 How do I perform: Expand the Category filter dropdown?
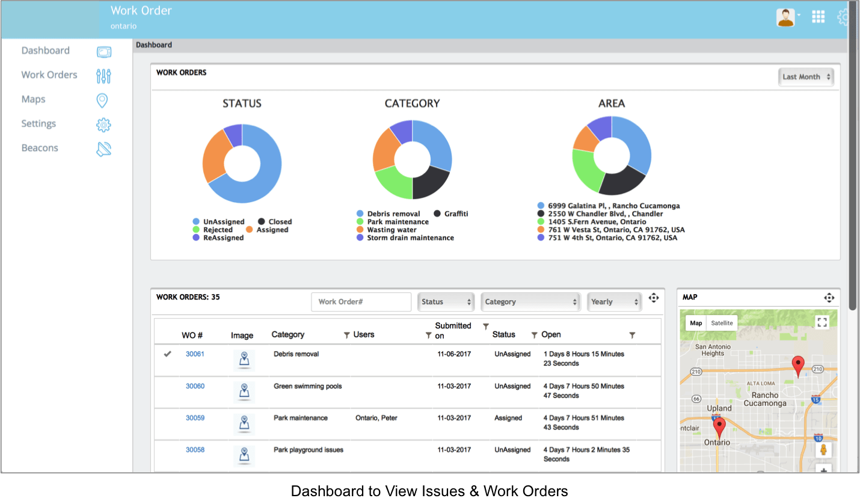[x=530, y=302]
